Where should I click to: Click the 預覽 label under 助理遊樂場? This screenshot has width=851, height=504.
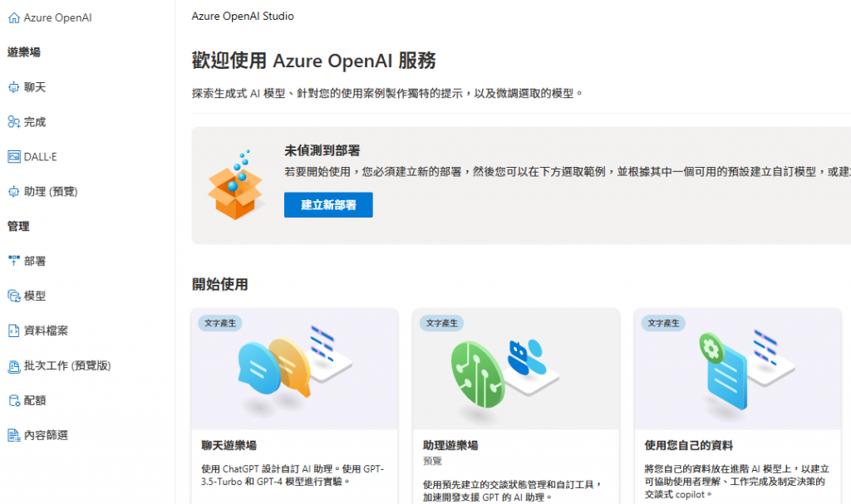[432, 461]
